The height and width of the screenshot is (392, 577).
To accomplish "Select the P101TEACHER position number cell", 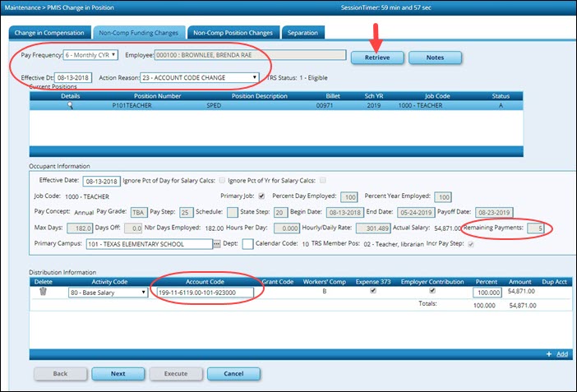I will pyautogui.click(x=132, y=106).
